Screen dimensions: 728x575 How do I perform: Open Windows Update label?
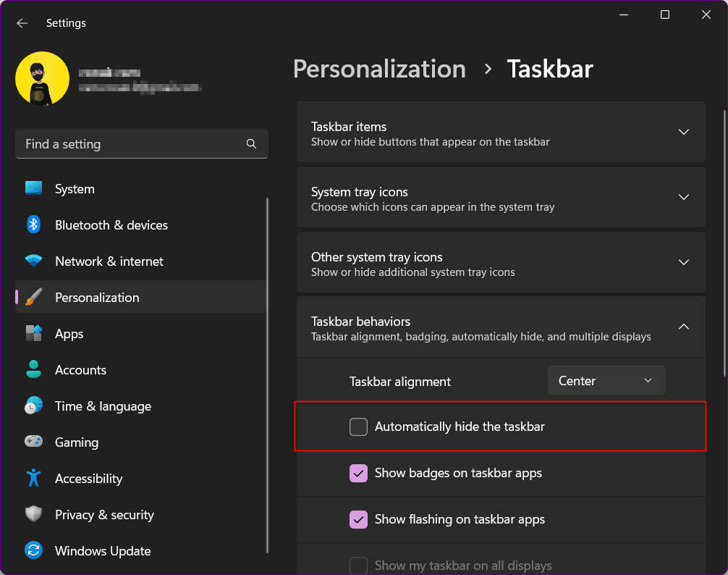pyautogui.click(x=103, y=551)
